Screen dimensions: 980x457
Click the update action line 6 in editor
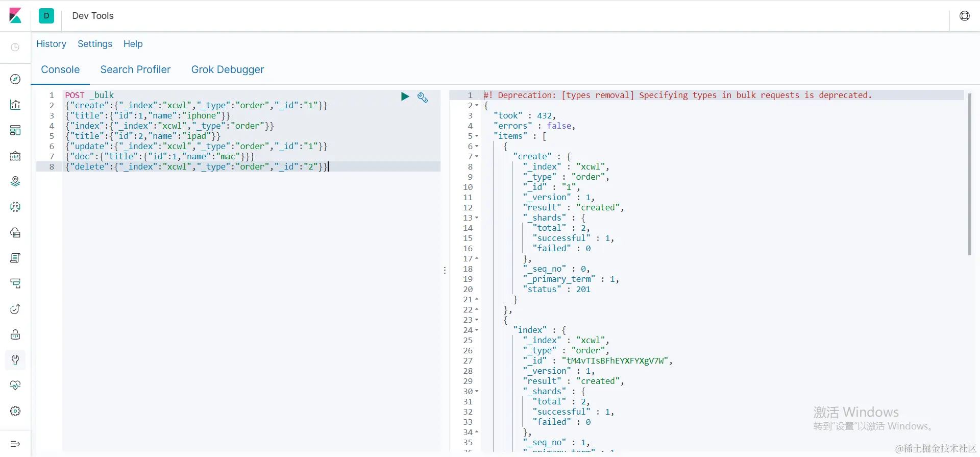pyautogui.click(x=197, y=147)
